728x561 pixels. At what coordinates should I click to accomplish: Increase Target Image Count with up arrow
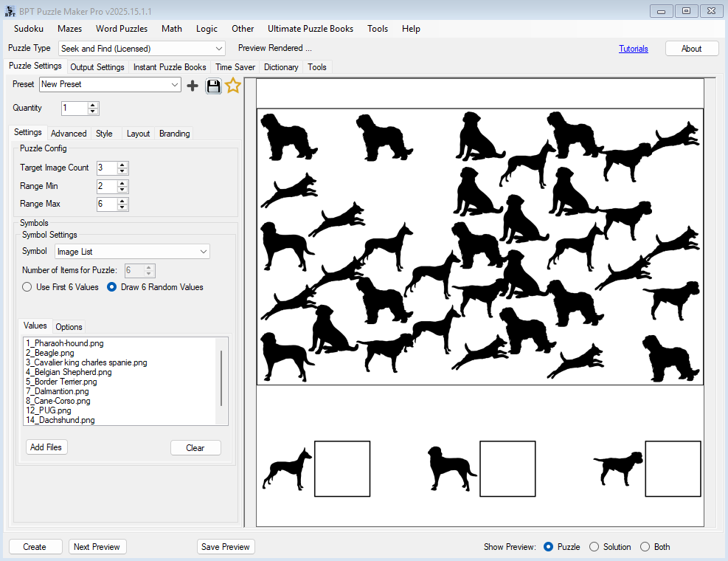pos(122,165)
